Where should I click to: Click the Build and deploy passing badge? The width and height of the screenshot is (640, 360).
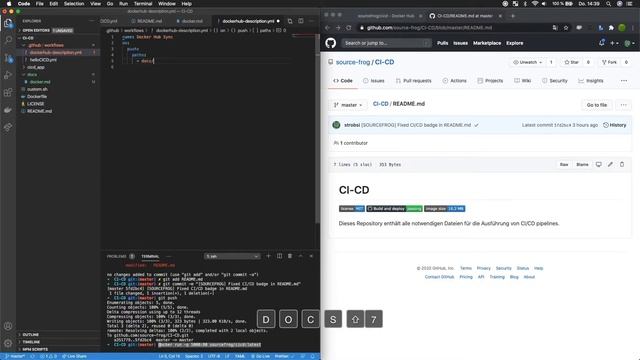click(x=394, y=209)
